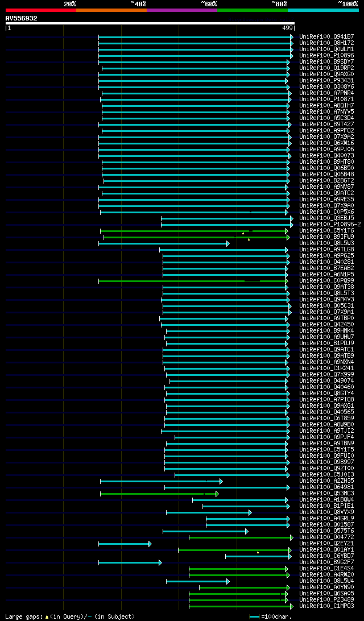Select label UniRef100_Q2EY21
The image size is (364, 621).
327,544
